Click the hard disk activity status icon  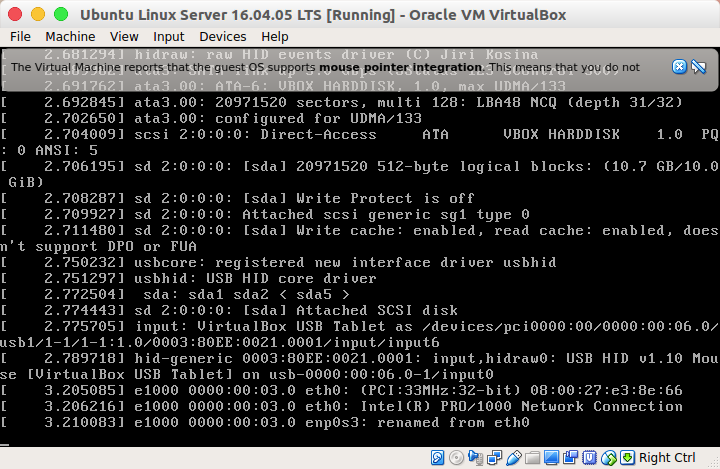coord(437,458)
